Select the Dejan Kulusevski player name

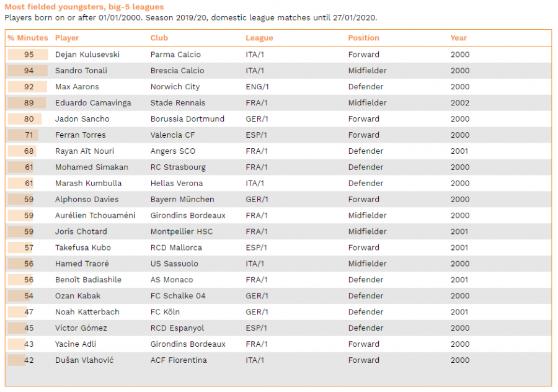tap(87, 55)
